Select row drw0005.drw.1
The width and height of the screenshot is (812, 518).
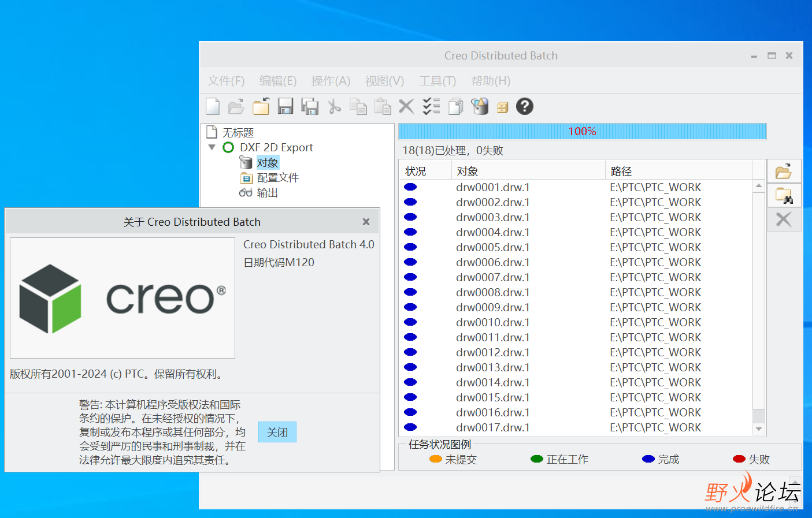click(x=576, y=247)
